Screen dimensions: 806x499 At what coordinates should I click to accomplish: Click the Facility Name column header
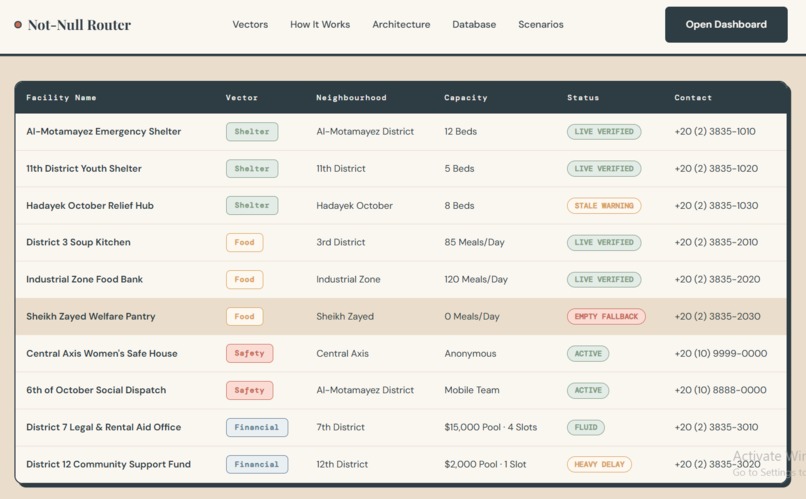pyautogui.click(x=61, y=98)
